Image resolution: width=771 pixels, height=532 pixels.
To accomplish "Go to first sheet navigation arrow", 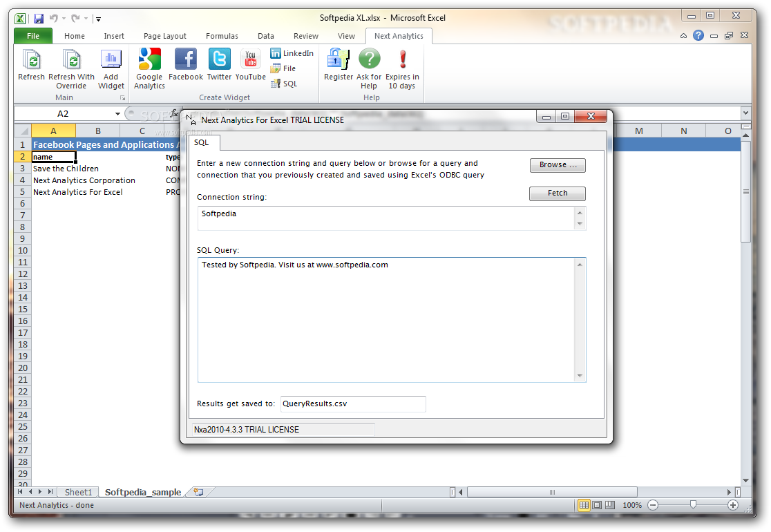I will point(20,492).
